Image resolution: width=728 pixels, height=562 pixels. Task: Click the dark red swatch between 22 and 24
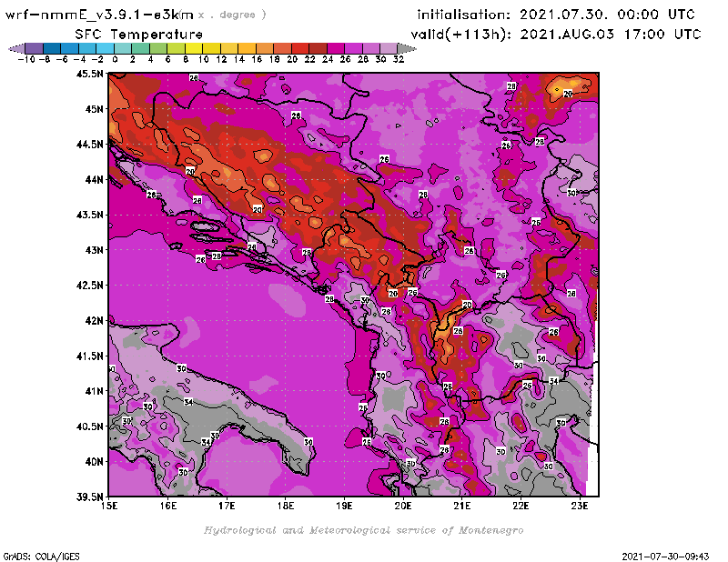318,48
